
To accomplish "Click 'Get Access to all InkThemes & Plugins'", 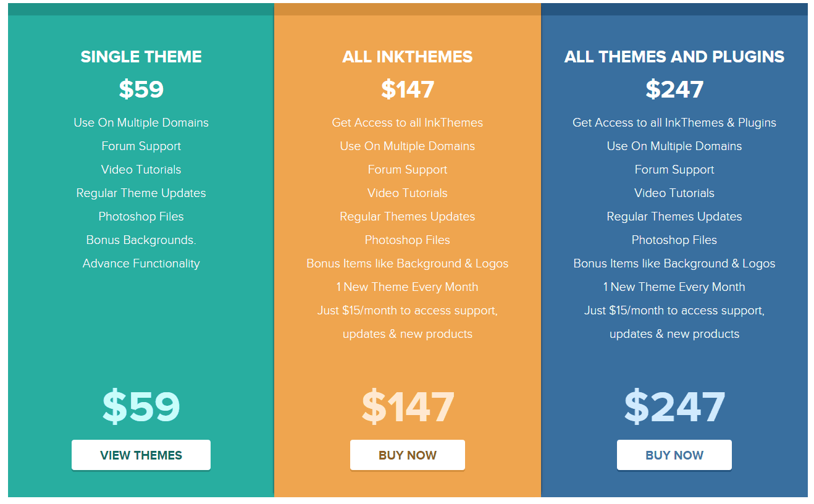I will 674,123.
